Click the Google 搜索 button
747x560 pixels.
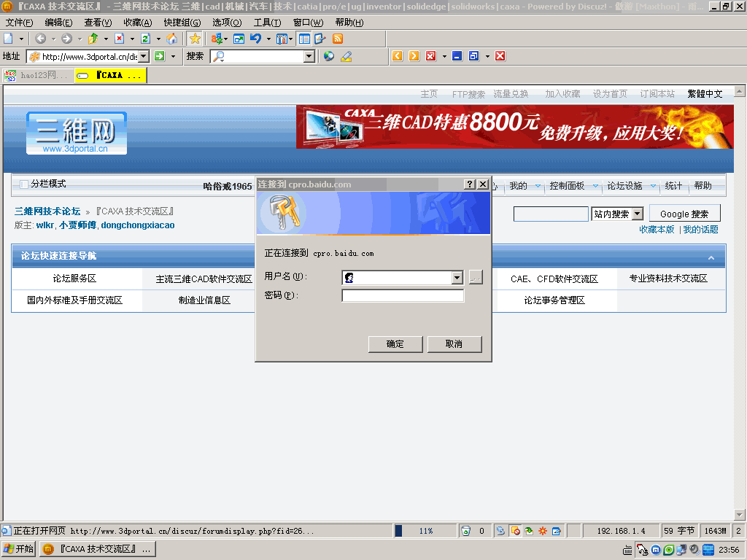pyautogui.click(x=684, y=214)
